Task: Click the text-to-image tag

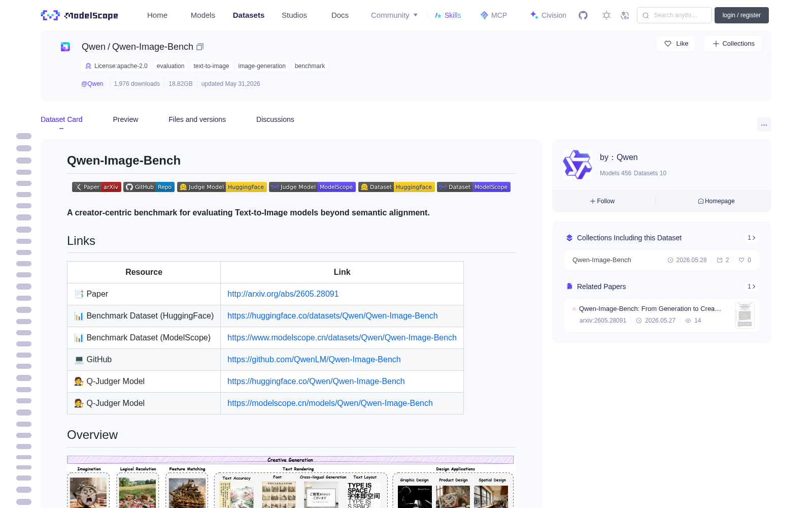Action: [211, 66]
